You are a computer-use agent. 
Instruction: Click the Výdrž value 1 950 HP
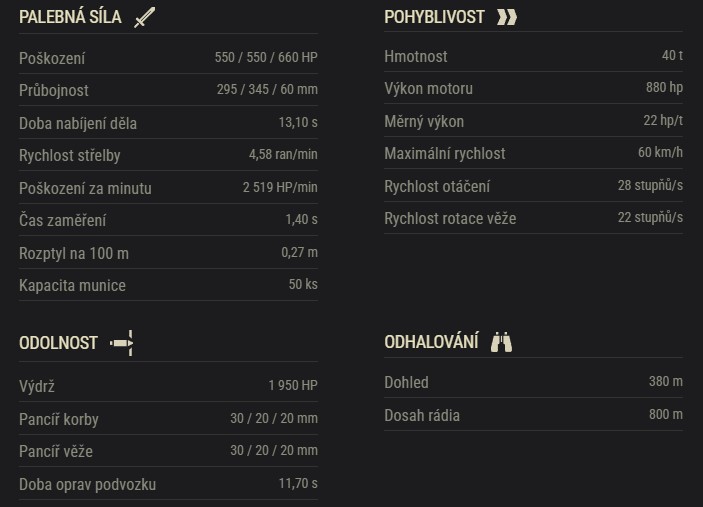292,387
